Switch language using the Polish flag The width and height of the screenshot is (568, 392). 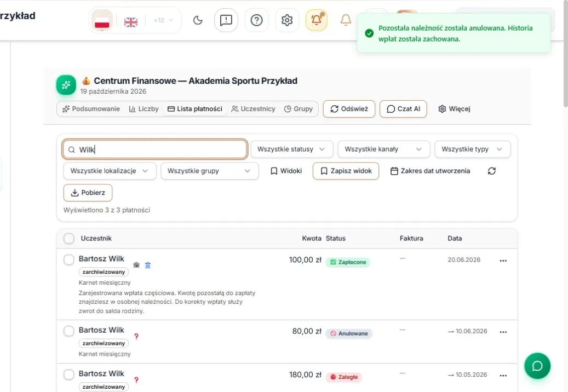coord(102,20)
